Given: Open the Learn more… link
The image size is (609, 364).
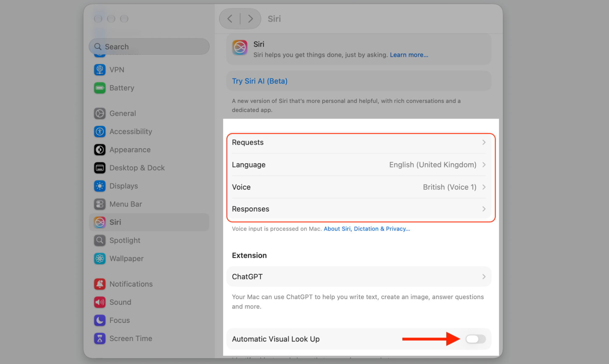Looking at the screenshot, I should (x=409, y=55).
